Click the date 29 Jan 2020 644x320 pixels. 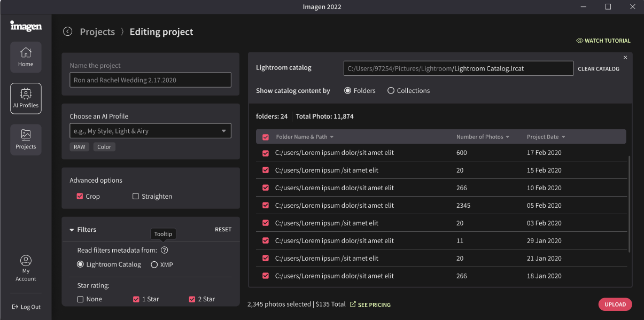tap(544, 241)
